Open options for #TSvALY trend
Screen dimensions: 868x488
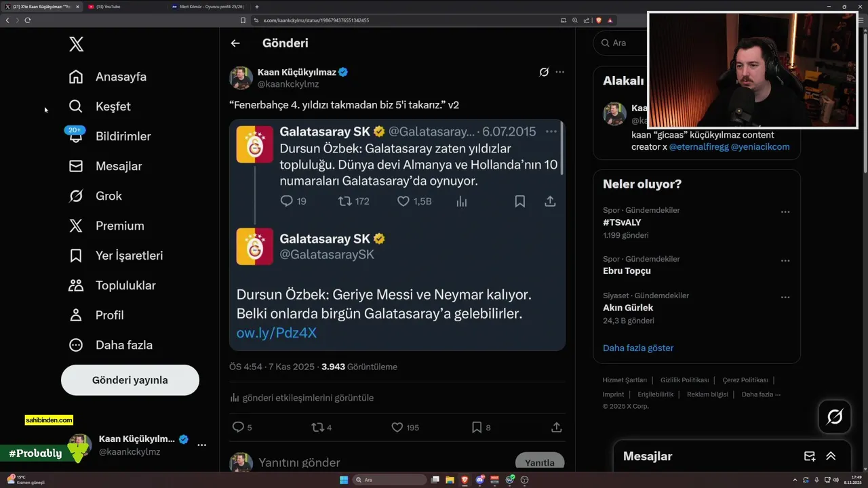pyautogui.click(x=785, y=212)
